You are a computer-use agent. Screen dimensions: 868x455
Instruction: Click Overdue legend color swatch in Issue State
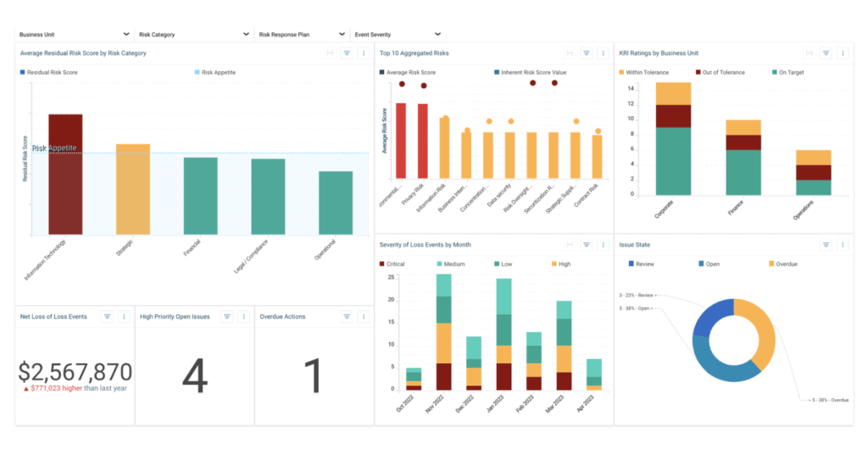click(x=771, y=264)
